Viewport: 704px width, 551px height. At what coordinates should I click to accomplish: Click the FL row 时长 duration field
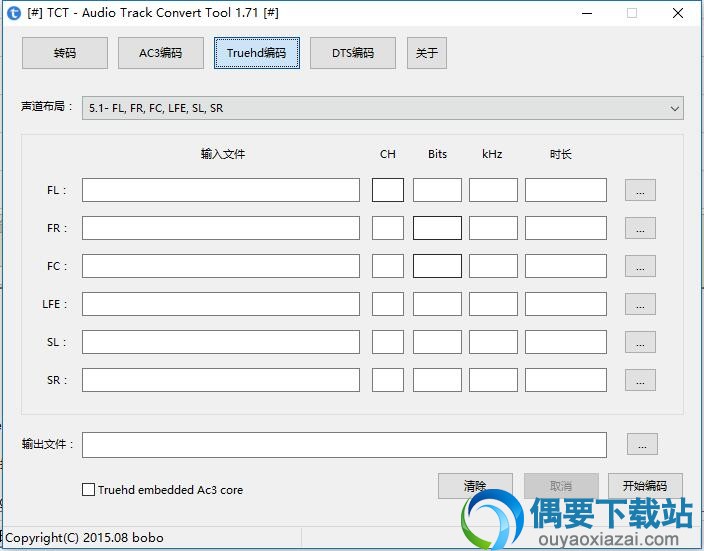(x=566, y=190)
